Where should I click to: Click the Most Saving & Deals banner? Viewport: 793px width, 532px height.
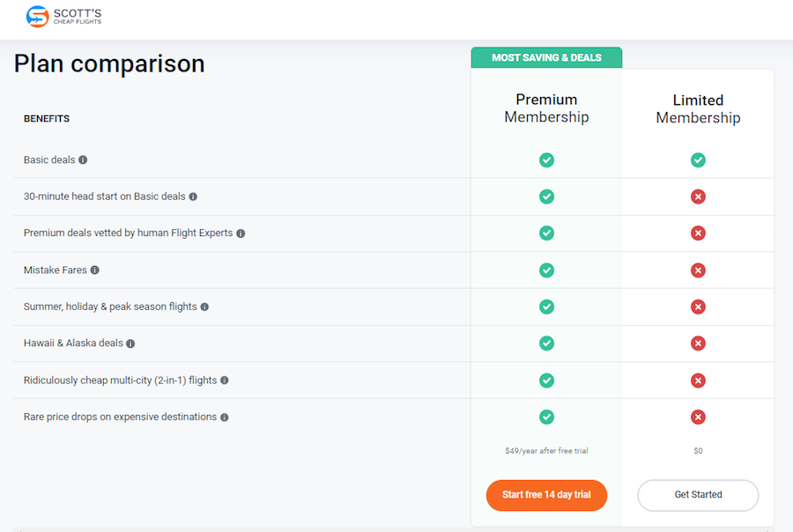point(546,57)
